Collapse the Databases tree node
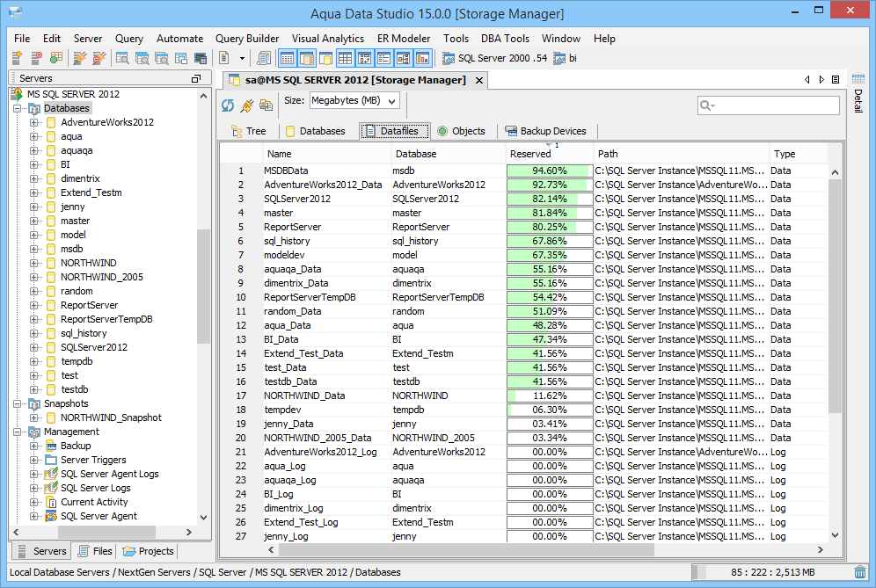The height and width of the screenshot is (588, 876). (x=18, y=108)
